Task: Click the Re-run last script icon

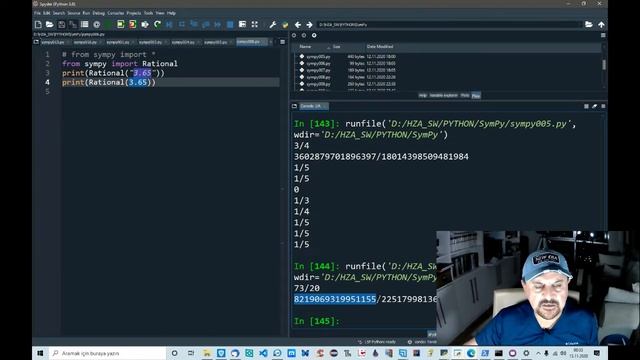Action: pos(157,24)
